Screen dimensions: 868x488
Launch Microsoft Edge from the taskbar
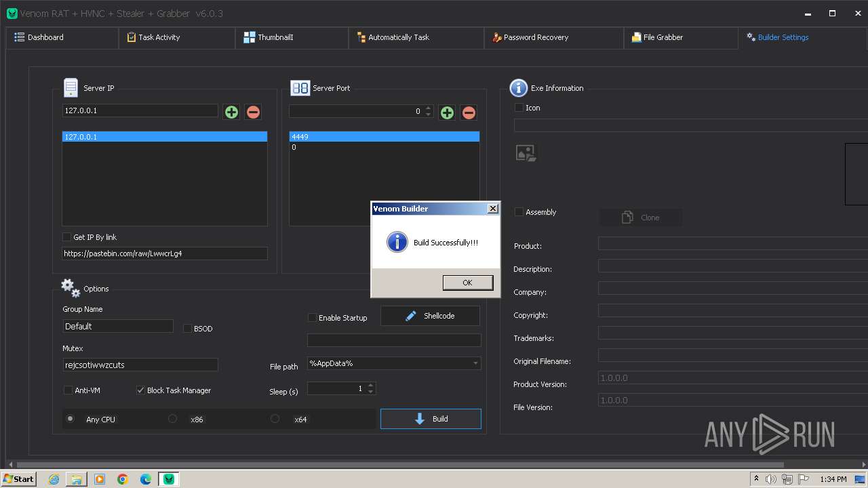point(146,479)
